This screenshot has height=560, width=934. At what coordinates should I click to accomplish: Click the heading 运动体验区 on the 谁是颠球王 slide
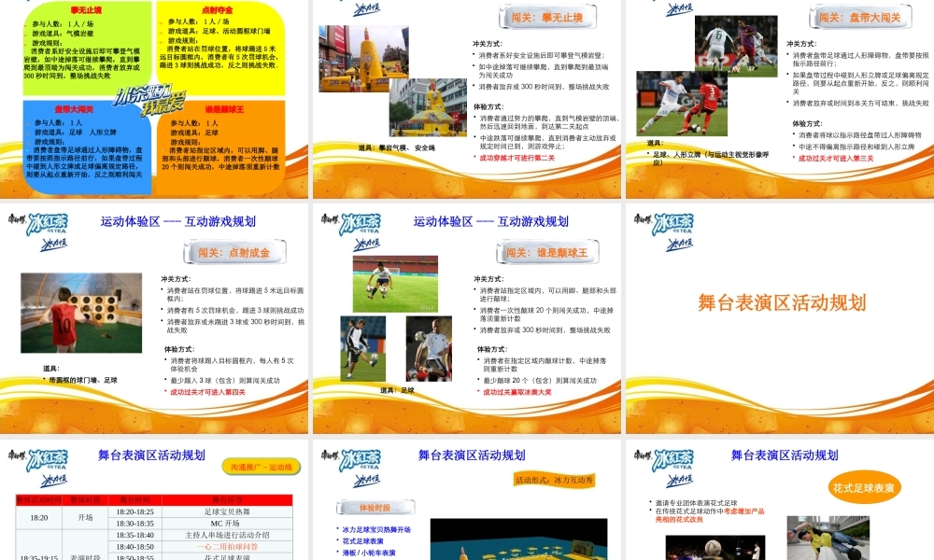click(x=443, y=221)
